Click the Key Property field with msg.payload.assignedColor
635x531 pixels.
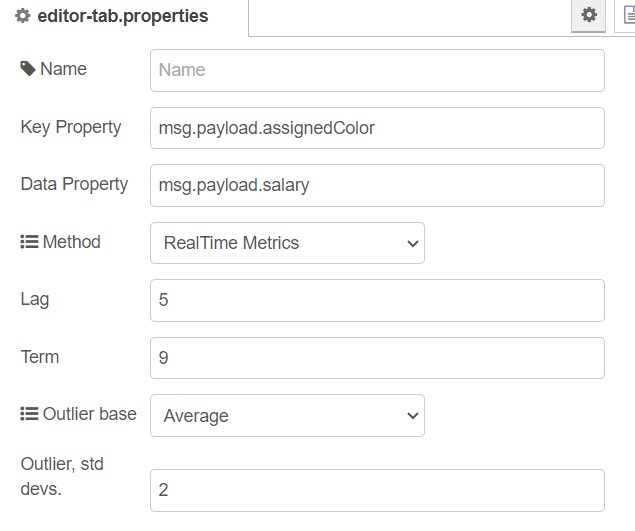(377, 128)
